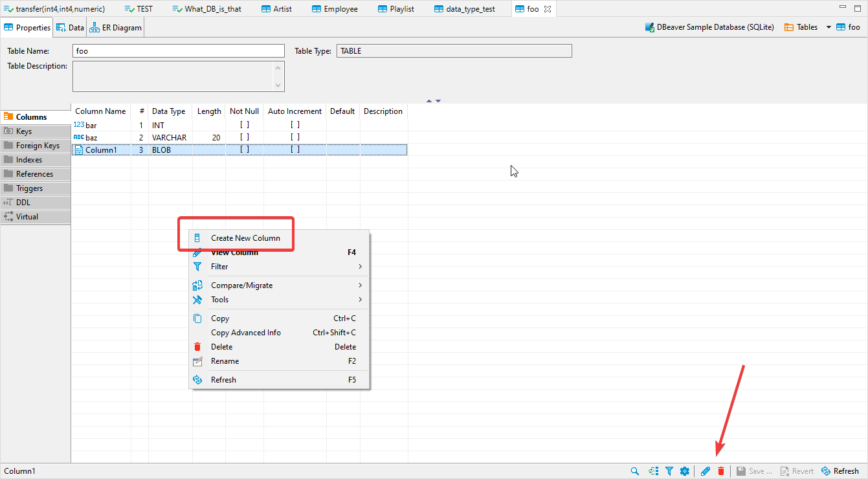Delete selected column using the trash icon
This screenshot has width=868, height=479.
coord(720,471)
